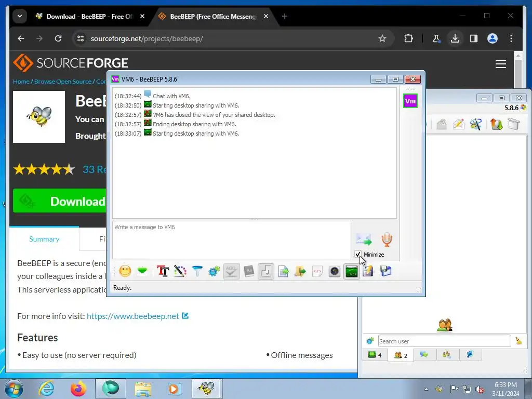Open the groups tab with people icon
This screenshot has height=399, width=532.
pos(447,354)
